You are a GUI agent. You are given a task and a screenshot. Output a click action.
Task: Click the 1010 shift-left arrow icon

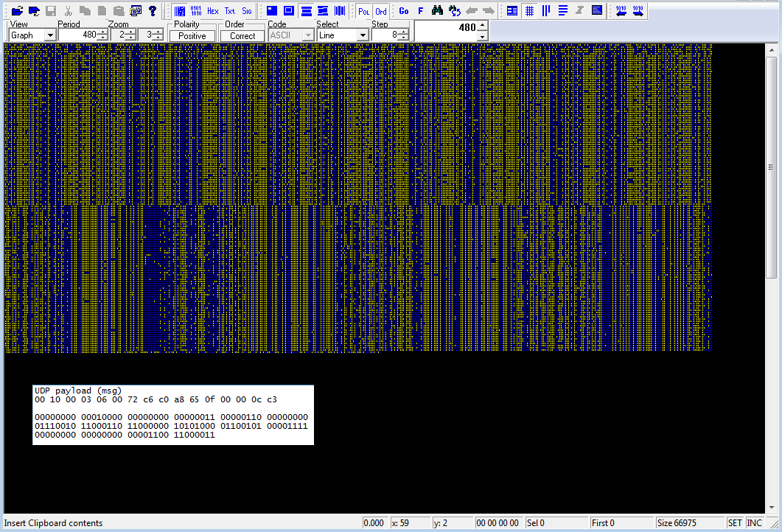coord(621,10)
